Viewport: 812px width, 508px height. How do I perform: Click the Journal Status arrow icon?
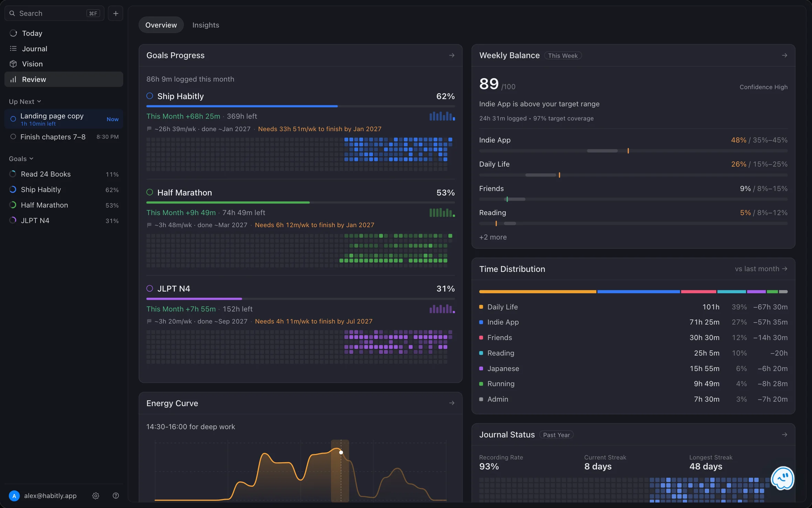(x=784, y=435)
